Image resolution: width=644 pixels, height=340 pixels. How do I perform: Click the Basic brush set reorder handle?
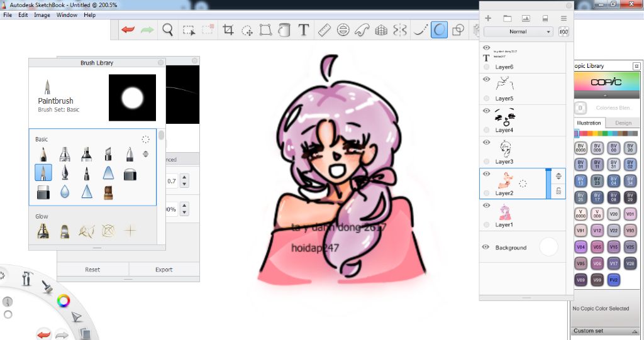pyautogui.click(x=145, y=155)
